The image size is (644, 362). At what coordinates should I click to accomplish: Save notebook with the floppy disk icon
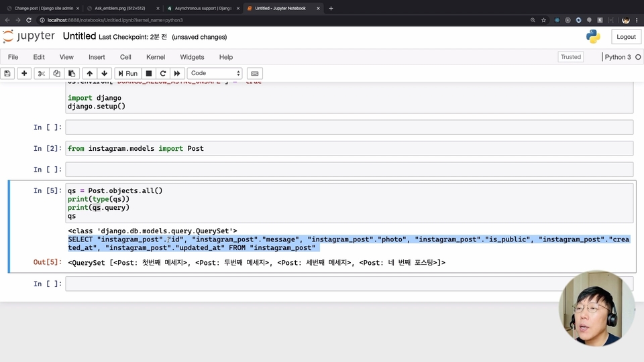pyautogui.click(x=7, y=74)
